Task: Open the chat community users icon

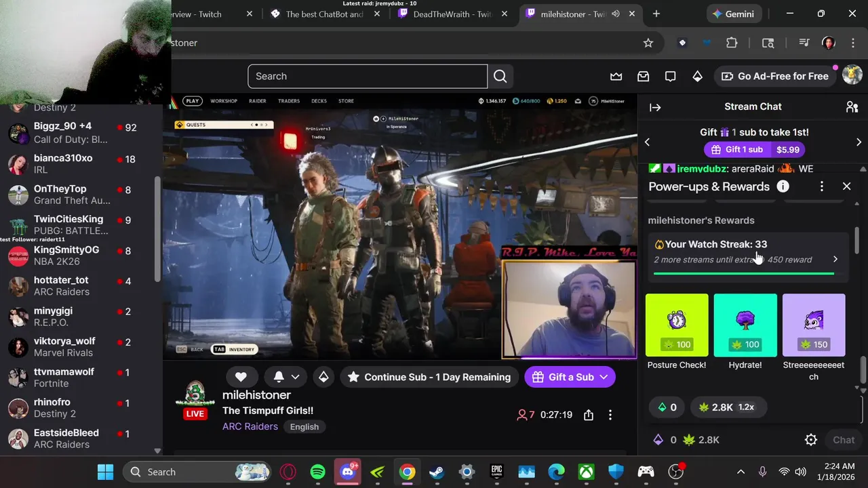Action: pos(852,107)
